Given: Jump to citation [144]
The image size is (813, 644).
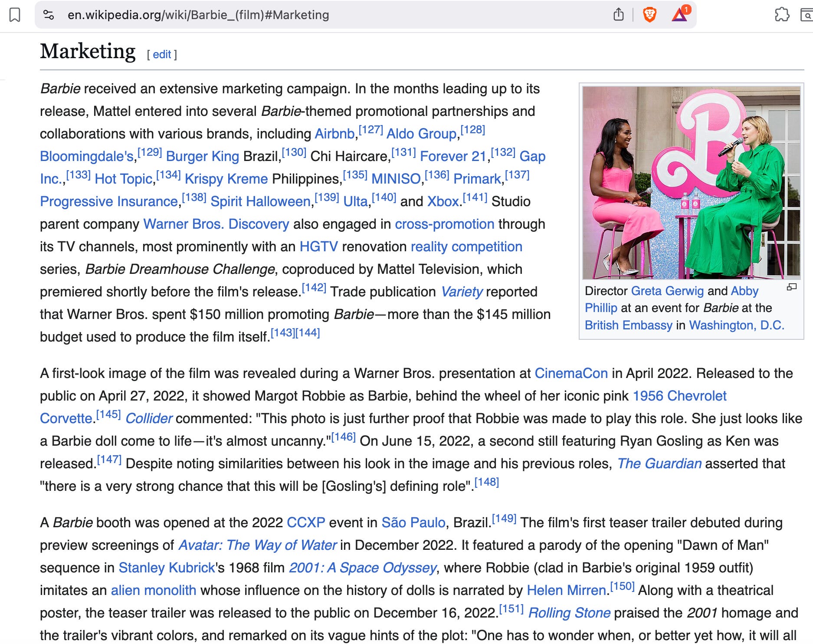Looking at the screenshot, I should pos(308,333).
